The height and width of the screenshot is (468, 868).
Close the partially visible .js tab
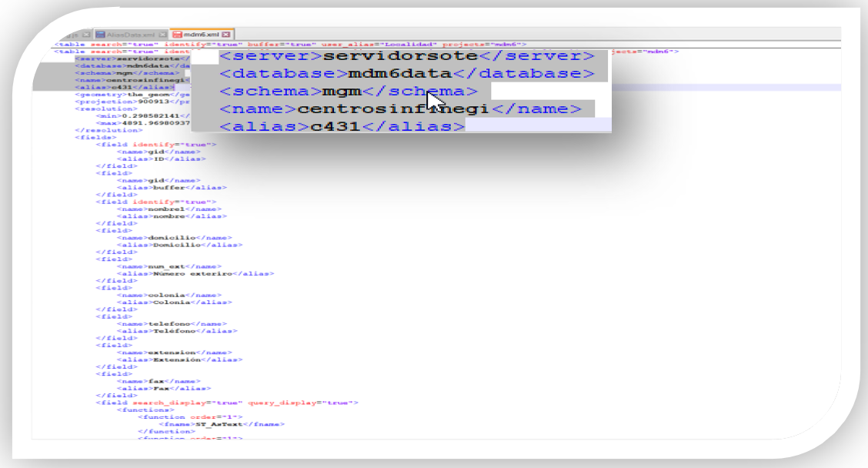[x=85, y=35]
